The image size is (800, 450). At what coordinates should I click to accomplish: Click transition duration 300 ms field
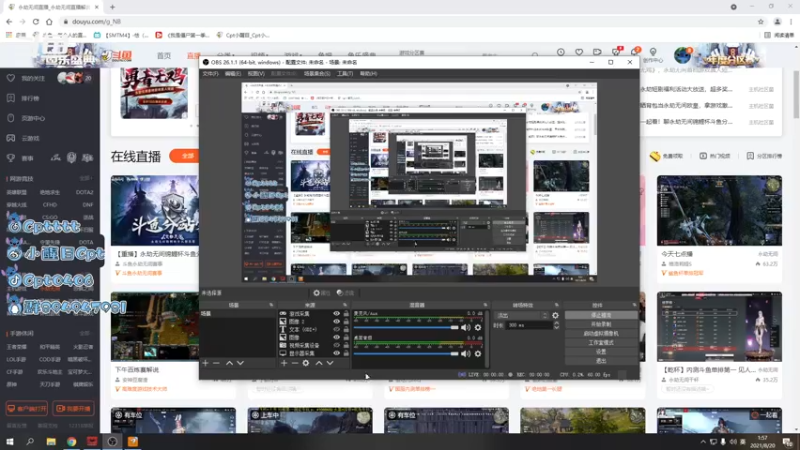pyautogui.click(x=529, y=325)
